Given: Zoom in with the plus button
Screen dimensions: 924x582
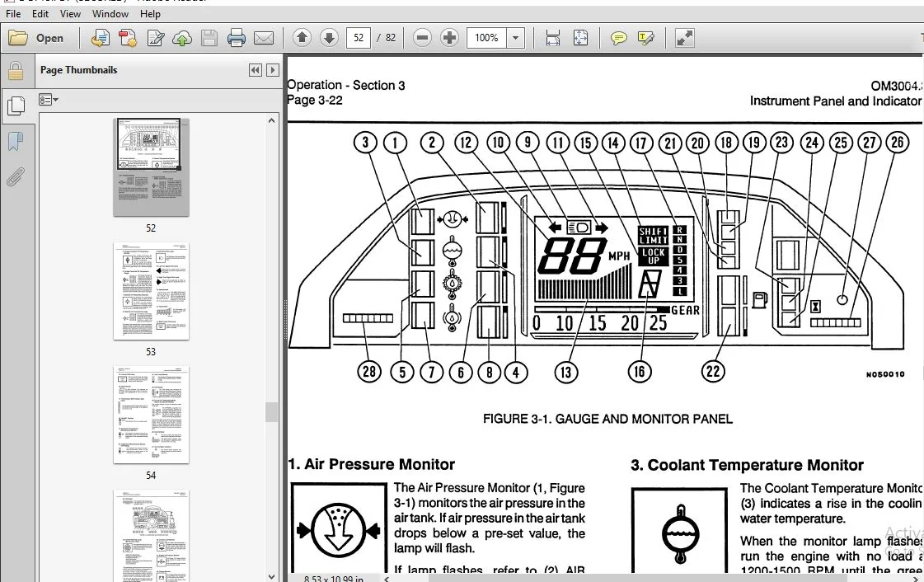Looking at the screenshot, I should pyautogui.click(x=449, y=38).
